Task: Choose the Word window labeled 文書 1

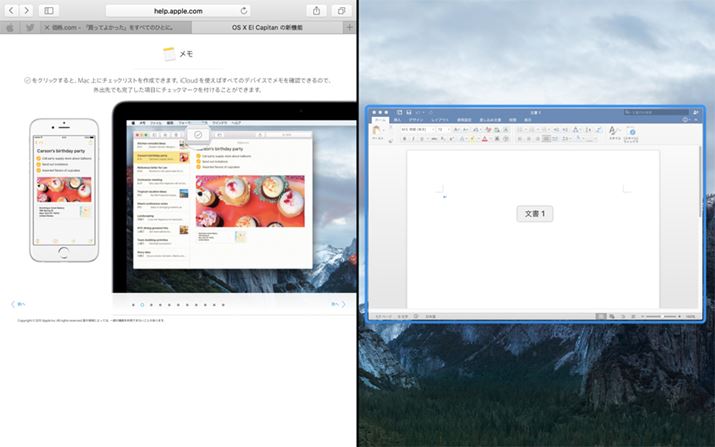Action: tap(535, 213)
